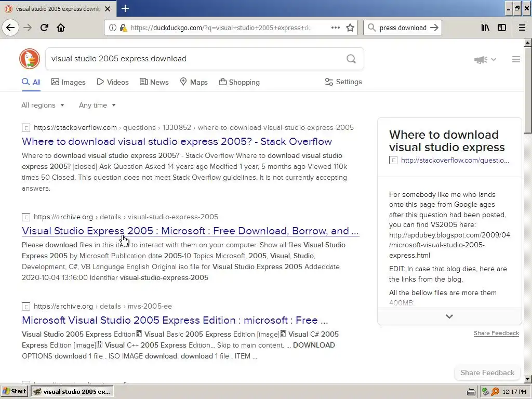
Task: Click the scrollbar down arrow
Action: tap(527, 379)
